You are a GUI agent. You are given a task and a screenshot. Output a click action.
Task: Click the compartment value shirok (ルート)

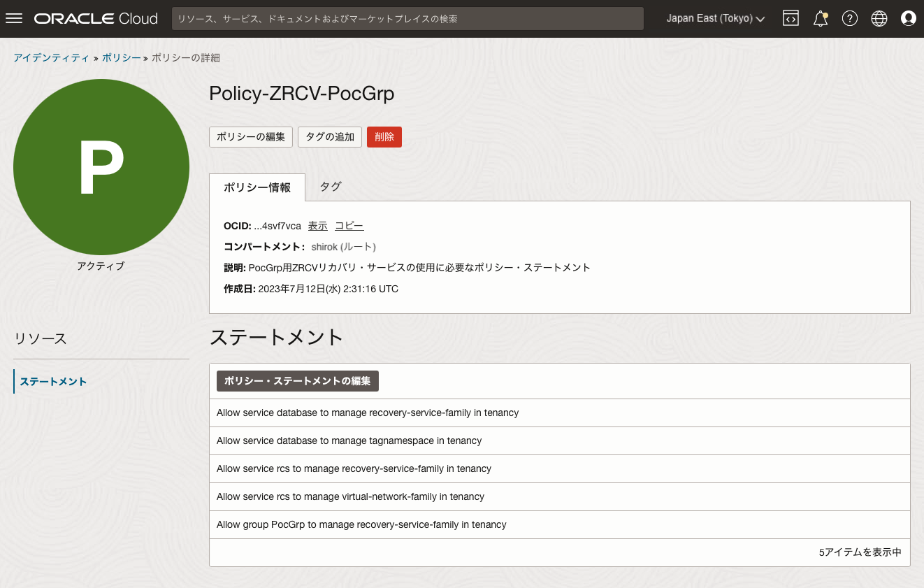(344, 247)
